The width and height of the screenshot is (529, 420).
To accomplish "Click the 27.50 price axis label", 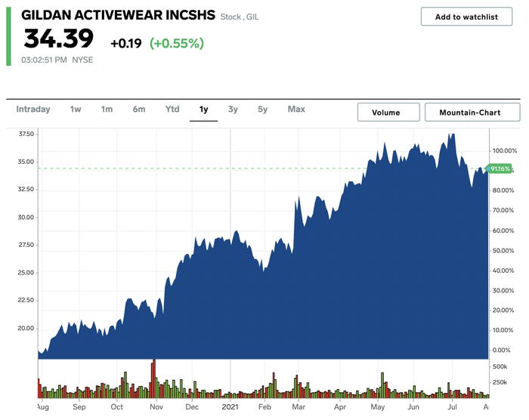I will [x=26, y=245].
